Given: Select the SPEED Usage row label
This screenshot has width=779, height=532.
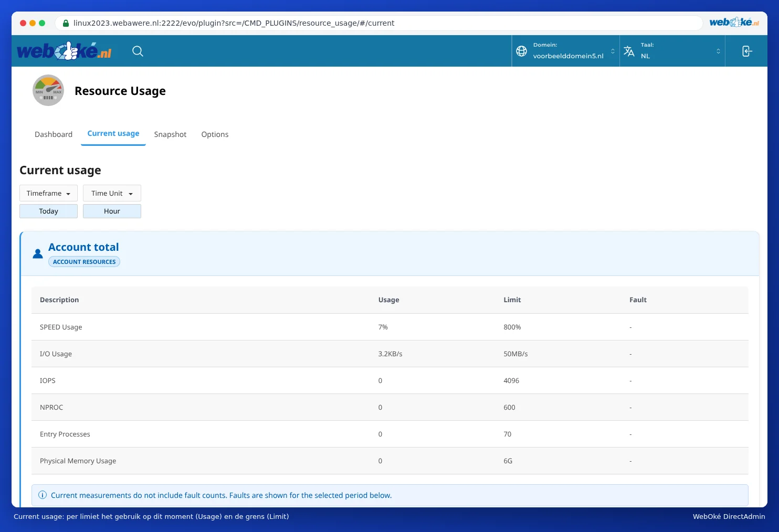Looking at the screenshot, I should tap(61, 327).
